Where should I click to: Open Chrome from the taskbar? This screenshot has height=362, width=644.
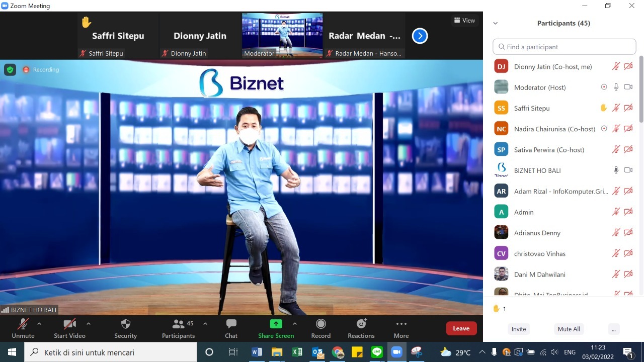pos(337,352)
